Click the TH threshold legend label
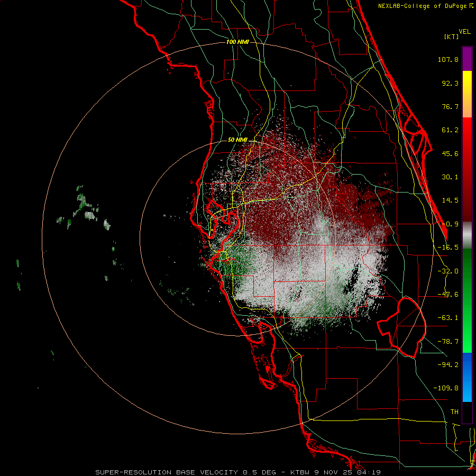The height and width of the screenshot is (476, 476). tap(454, 412)
